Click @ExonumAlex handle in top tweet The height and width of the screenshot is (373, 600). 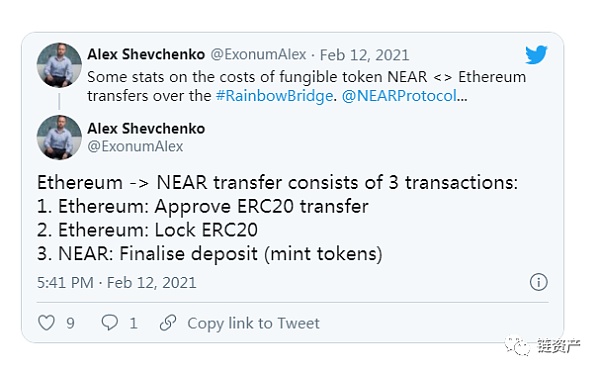[258, 55]
